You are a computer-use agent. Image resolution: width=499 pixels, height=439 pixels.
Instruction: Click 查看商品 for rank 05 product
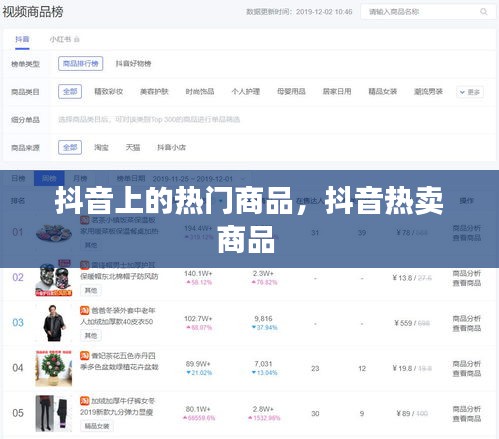(467, 418)
